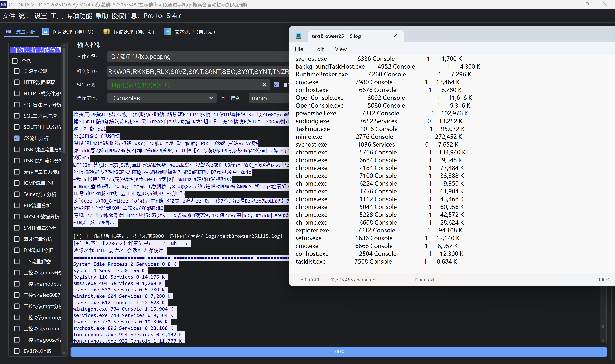Enable the 全选 select-all checkbox
The height and width of the screenshot is (364, 615).
15,61
